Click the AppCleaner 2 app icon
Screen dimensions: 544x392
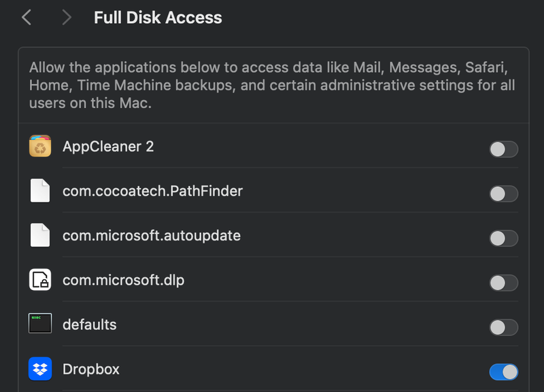(x=41, y=147)
